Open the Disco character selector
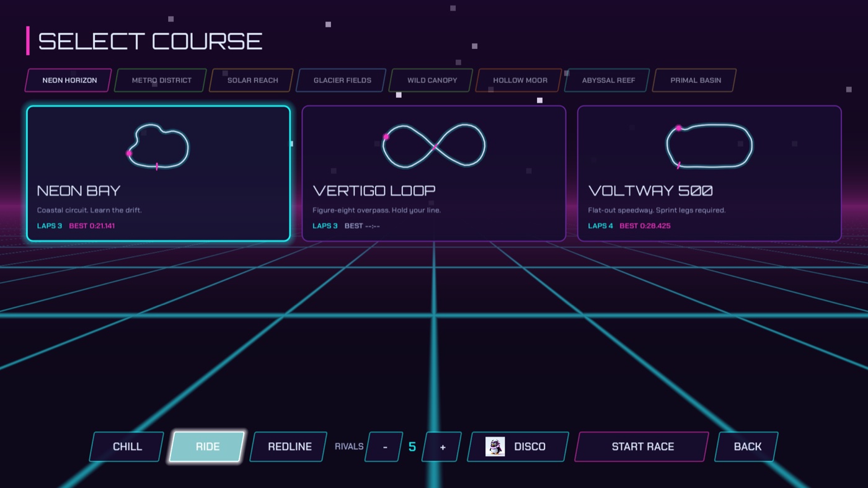868x488 pixels. point(518,446)
